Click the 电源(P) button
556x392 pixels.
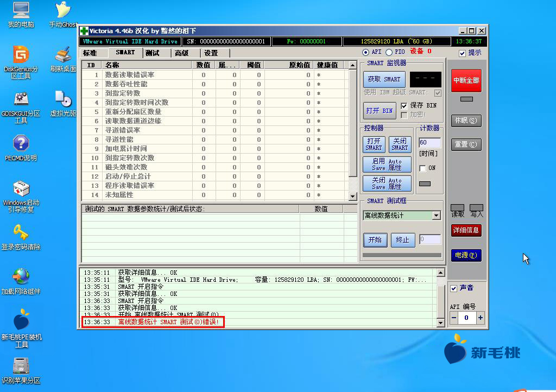tap(466, 255)
